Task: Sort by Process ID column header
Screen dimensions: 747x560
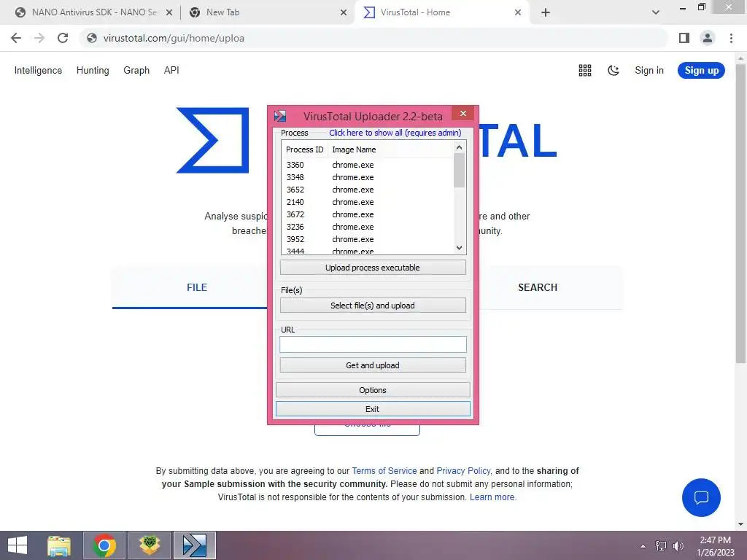Action: (304, 149)
